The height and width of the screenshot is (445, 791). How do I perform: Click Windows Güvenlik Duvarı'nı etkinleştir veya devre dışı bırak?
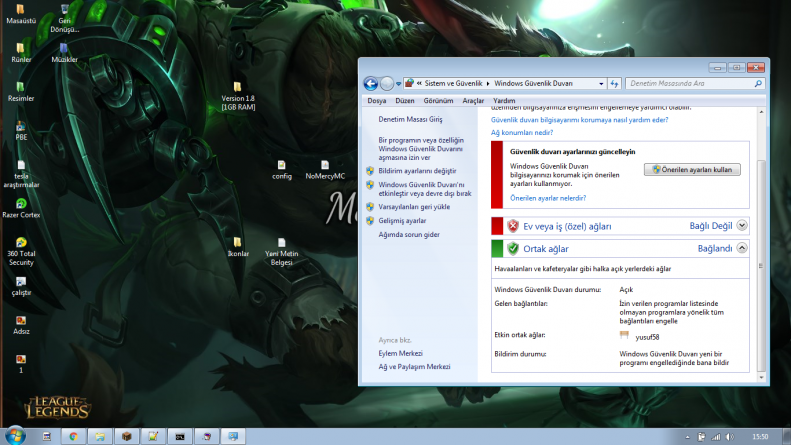[425, 189]
